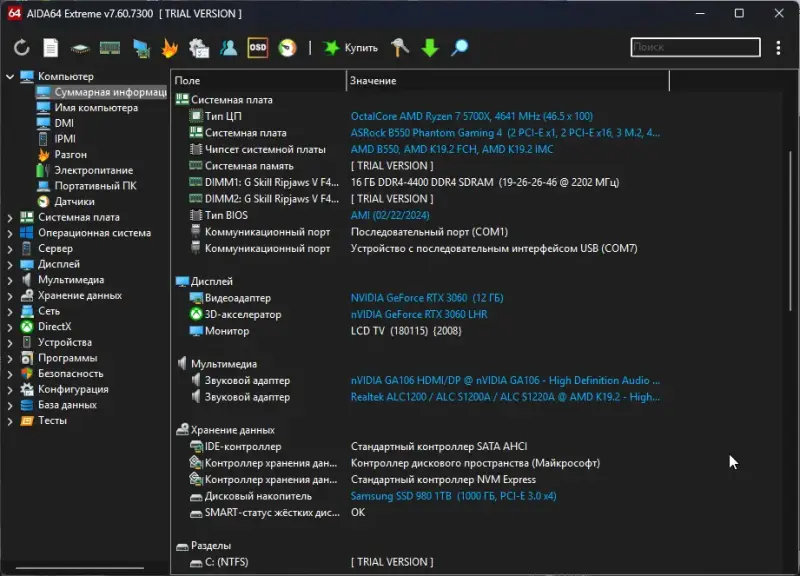Select the LCD TV (180115) monitor value

(406, 331)
